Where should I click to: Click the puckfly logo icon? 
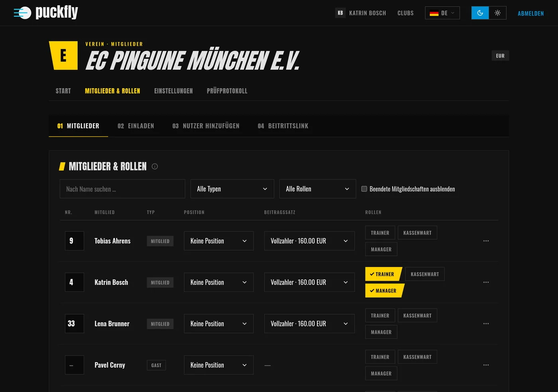tap(22, 13)
